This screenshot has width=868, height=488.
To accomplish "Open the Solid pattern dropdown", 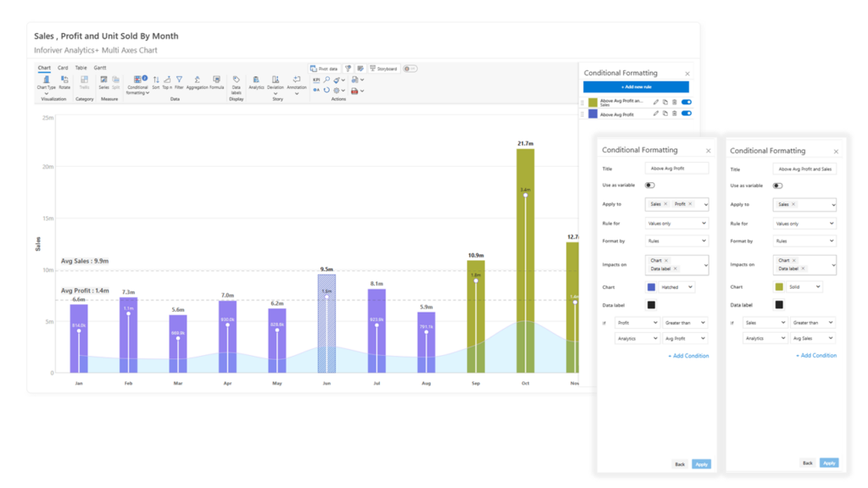I will (x=804, y=287).
